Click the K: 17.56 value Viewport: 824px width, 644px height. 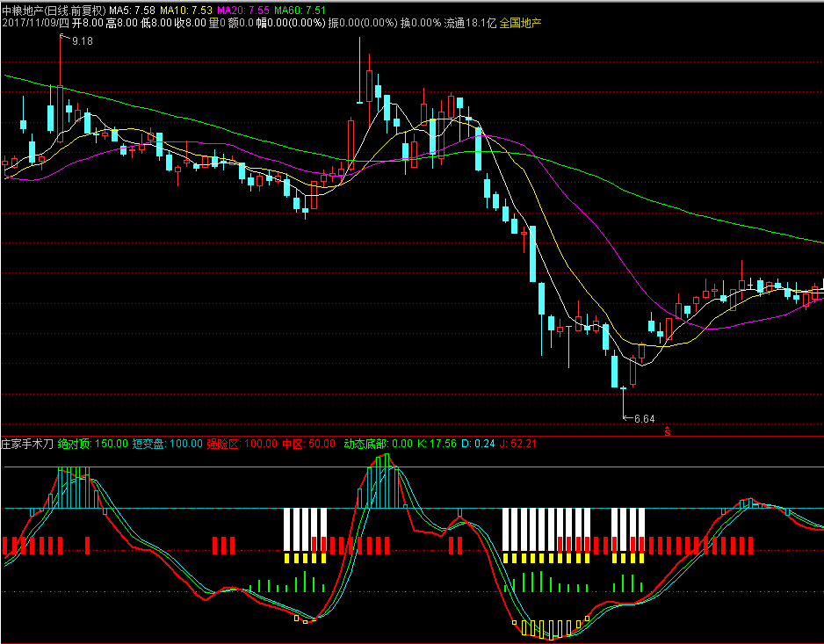(x=437, y=444)
